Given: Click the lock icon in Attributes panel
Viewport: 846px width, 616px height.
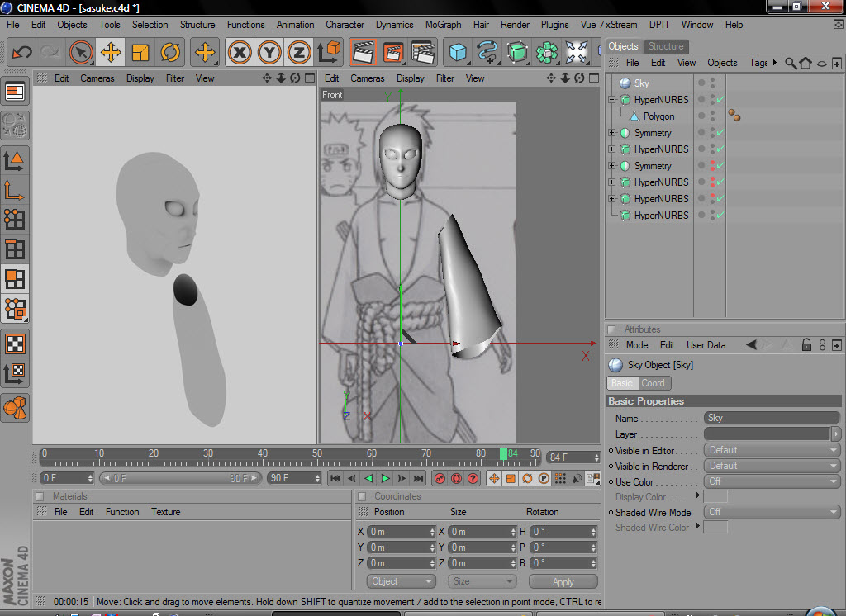Looking at the screenshot, I should click(806, 344).
